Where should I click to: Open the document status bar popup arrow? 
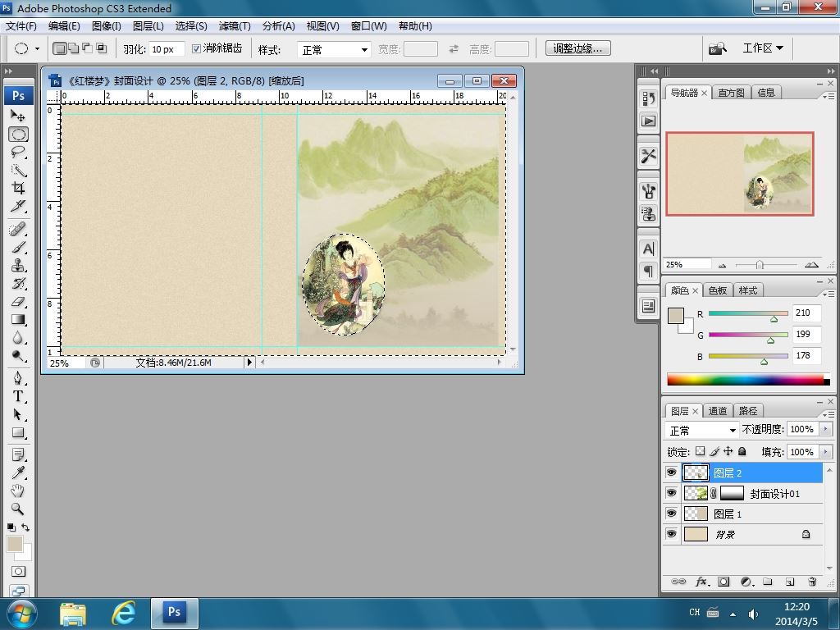point(249,362)
